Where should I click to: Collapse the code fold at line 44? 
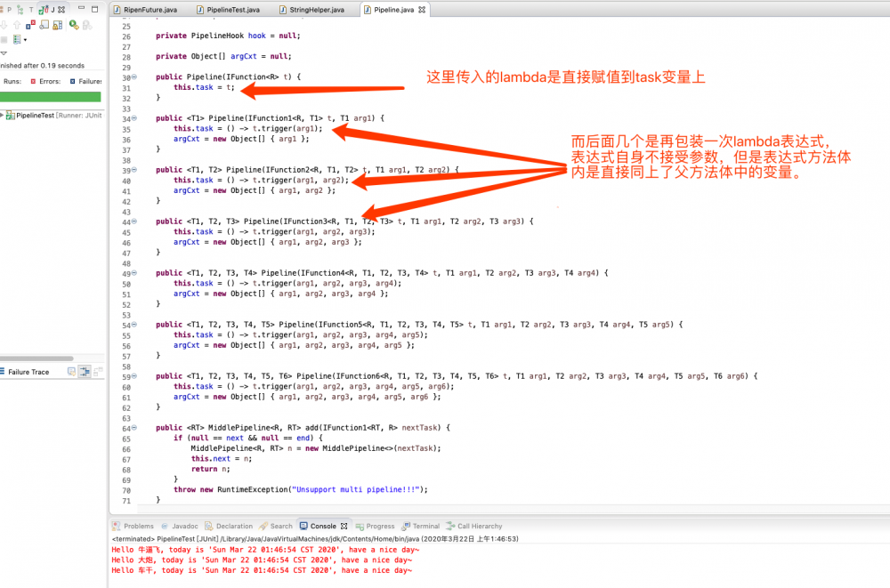point(134,222)
